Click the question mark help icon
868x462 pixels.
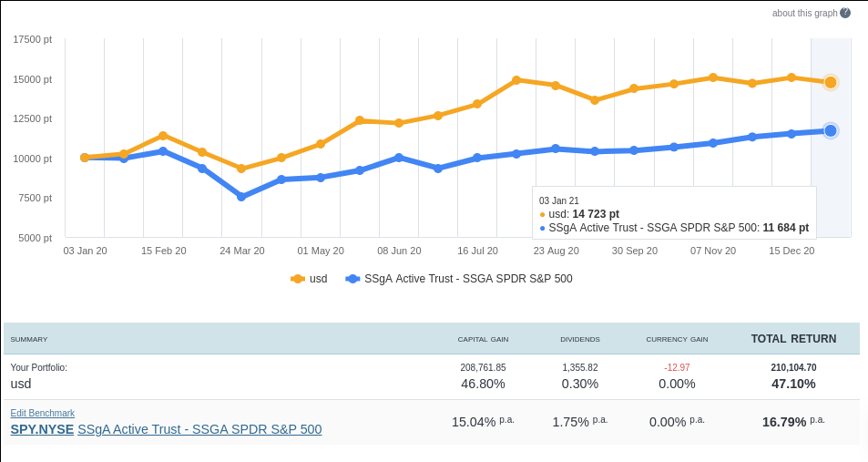(845, 13)
